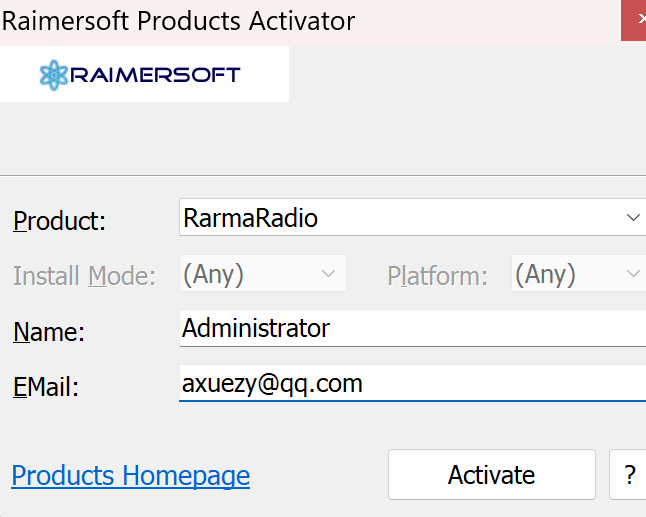Click the Product label text
The image size is (646, 517).
point(59,221)
